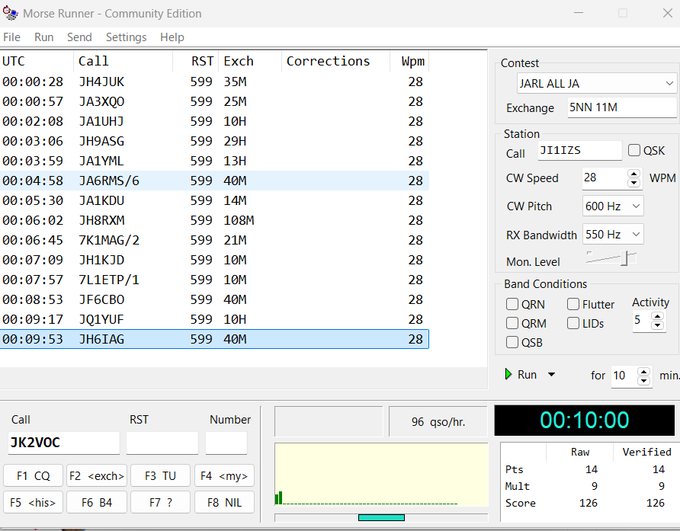
Task: Select log row for JF6CBO
Action: [214, 299]
